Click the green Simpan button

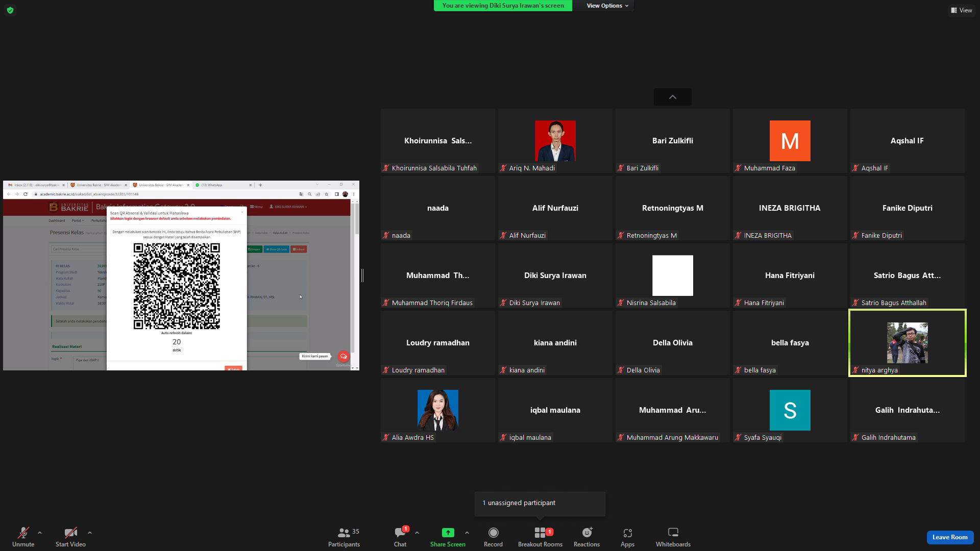tap(254, 249)
